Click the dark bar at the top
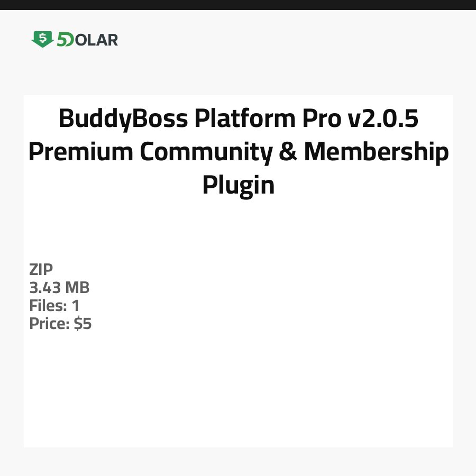The height and width of the screenshot is (476, 476). 238,5
